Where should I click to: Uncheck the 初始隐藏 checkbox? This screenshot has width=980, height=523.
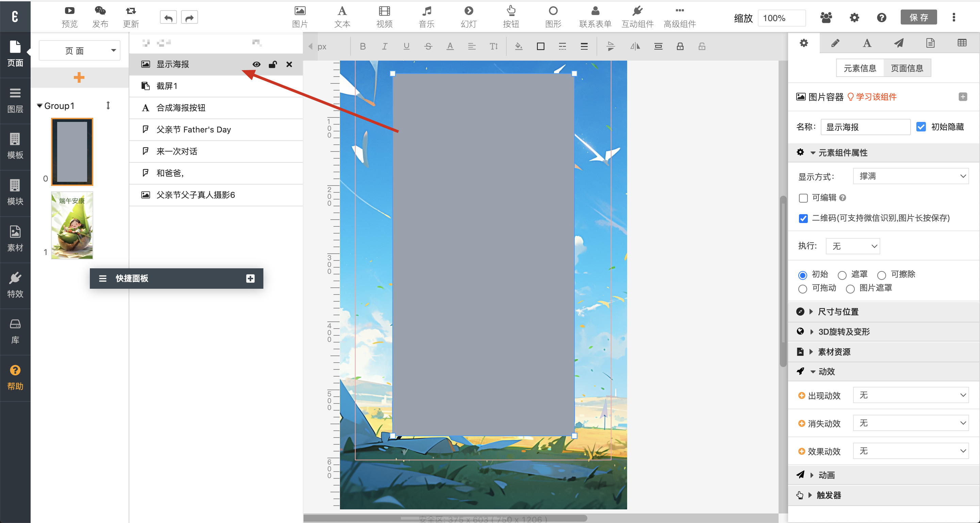[x=921, y=127]
